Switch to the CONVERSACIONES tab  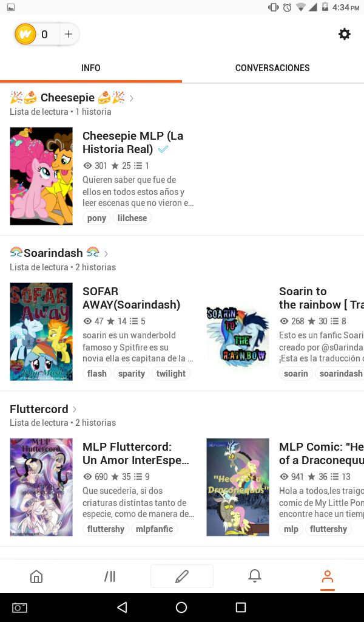pyautogui.click(x=272, y=68)
